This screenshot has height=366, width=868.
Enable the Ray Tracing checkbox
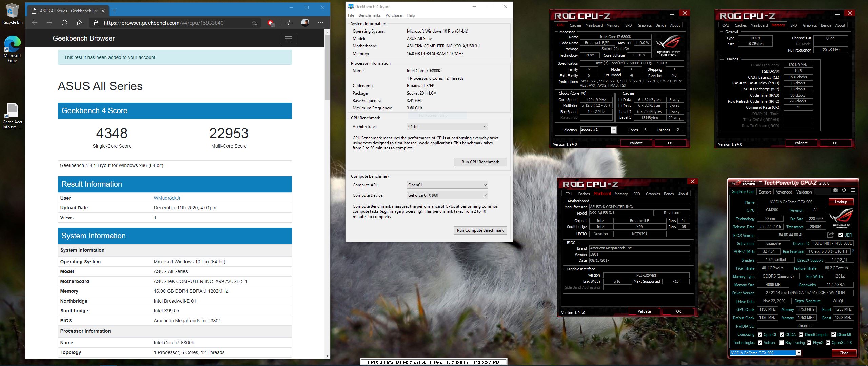[782, 343]
